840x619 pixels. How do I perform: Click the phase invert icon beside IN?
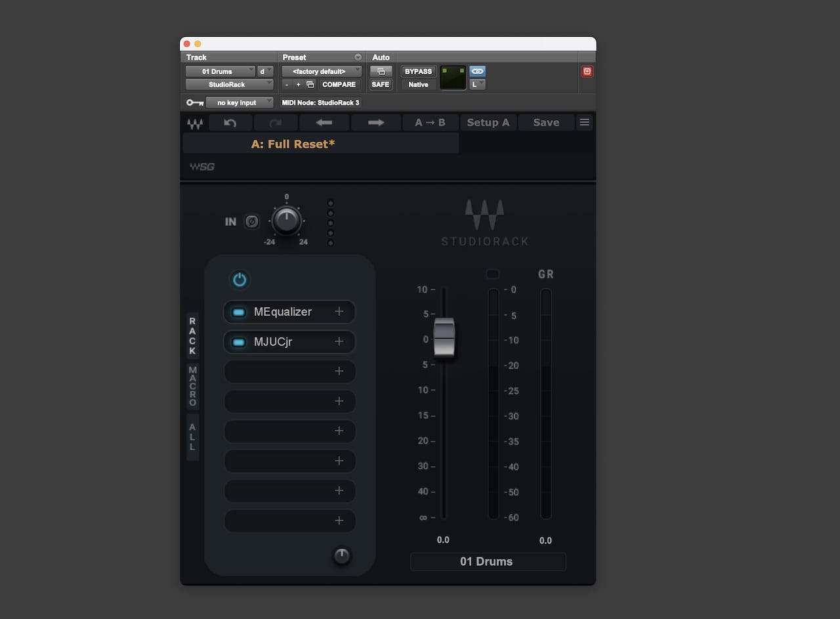click(x=252, y=221)
